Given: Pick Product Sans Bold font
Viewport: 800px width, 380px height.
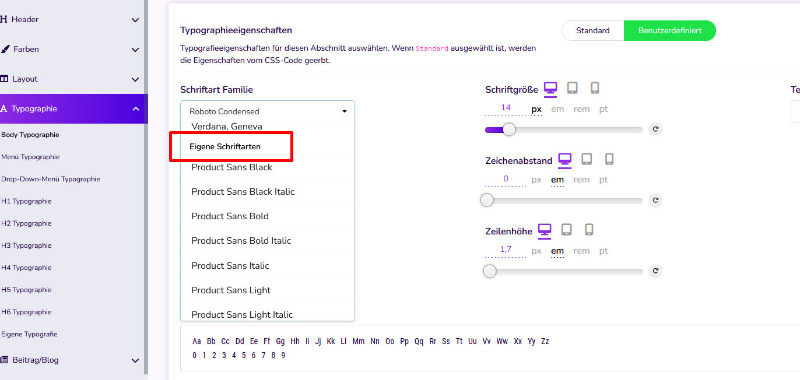Looking at the screenshot, I should click(267, 216).
